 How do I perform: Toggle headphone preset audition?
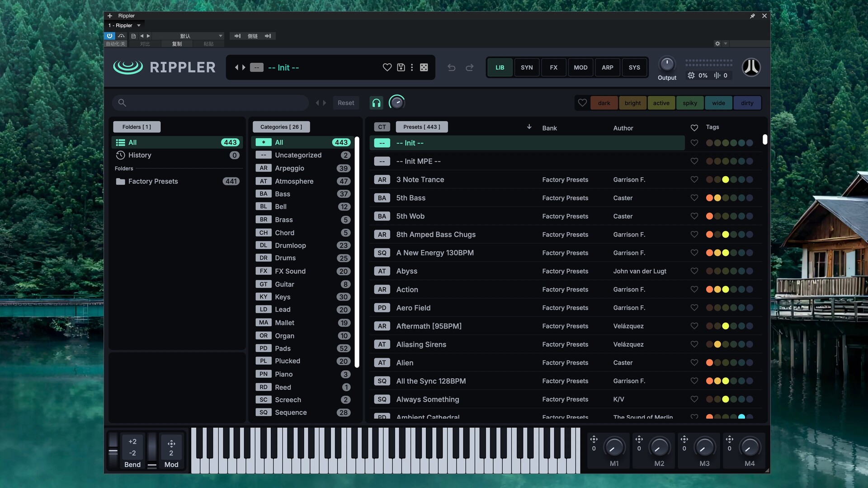pos(376,103)
